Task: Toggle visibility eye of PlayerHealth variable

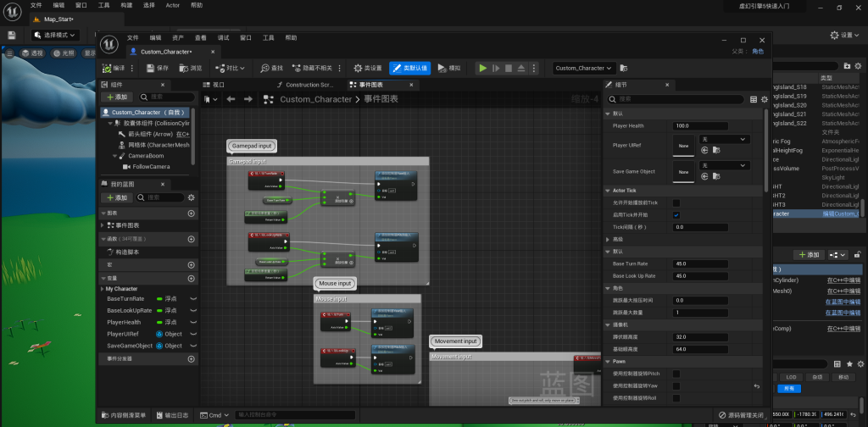Action: (x=193, y=322)
